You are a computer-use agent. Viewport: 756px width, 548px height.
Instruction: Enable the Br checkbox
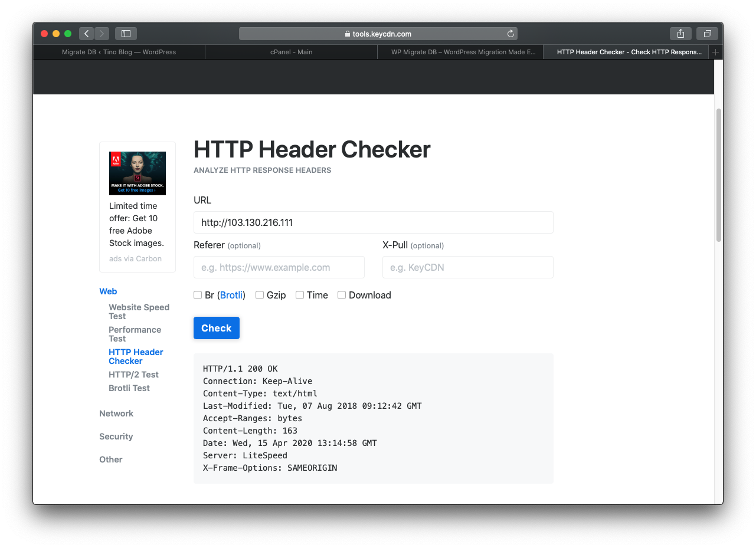(198, 295)
